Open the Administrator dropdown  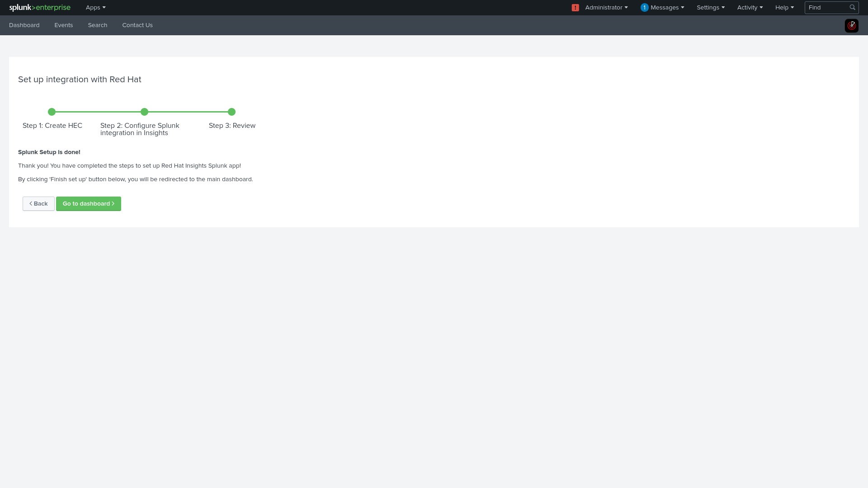(606, 8)
